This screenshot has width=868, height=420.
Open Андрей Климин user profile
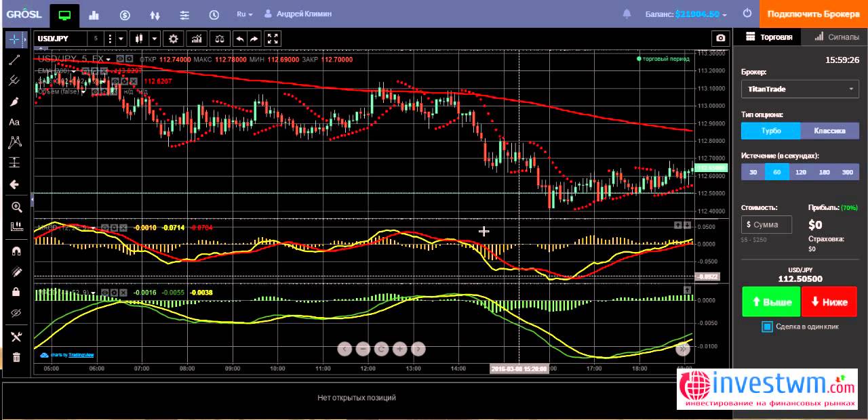click(298, 14)
